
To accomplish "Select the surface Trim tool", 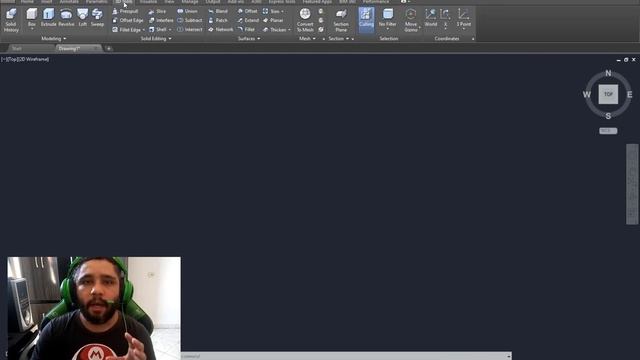I will (271, 11).
